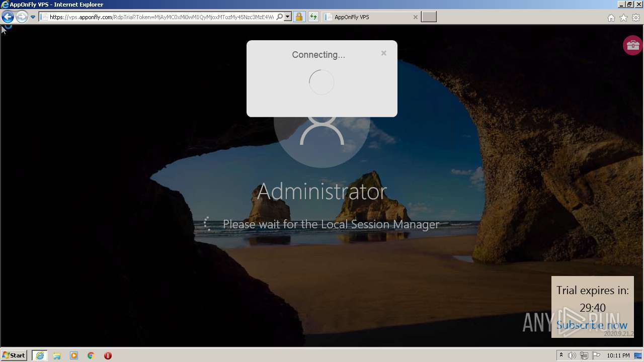Viewport: 644px width, 362px height.
Task: Expand the address bar autocomplete dropdown
Action: [288, 17]
